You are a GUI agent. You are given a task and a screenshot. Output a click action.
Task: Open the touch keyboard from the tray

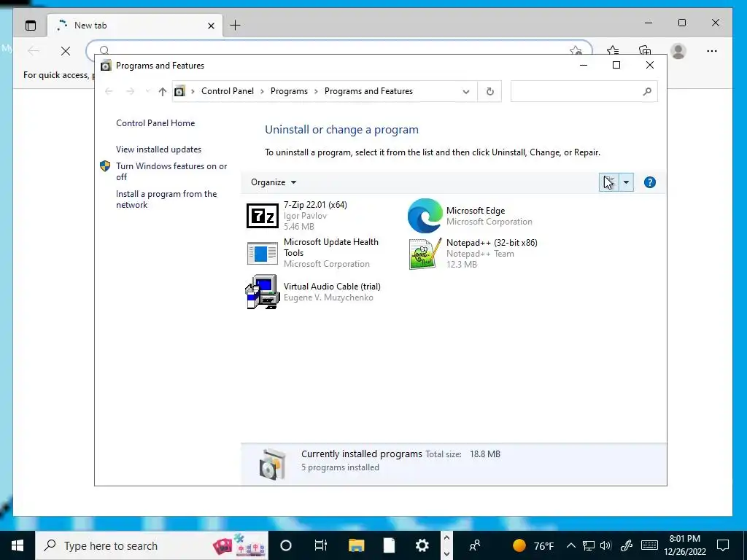[x=649, y=545]
